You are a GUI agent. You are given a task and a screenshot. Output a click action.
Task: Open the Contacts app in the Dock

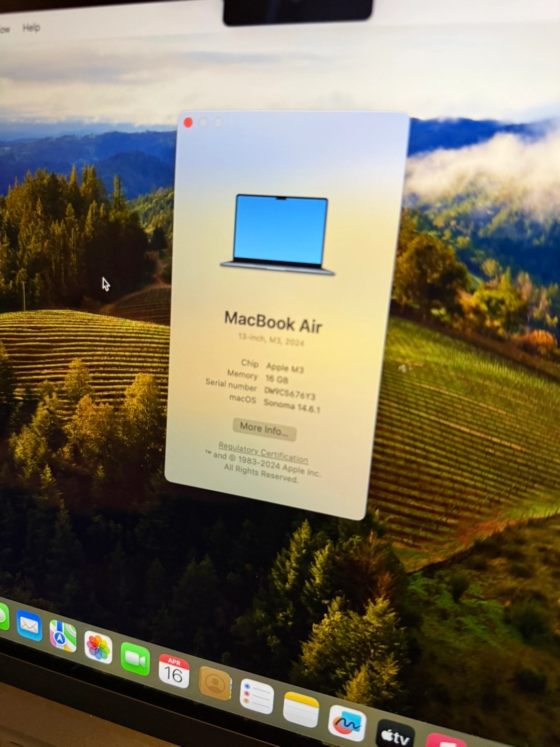(x=215, y=683)
